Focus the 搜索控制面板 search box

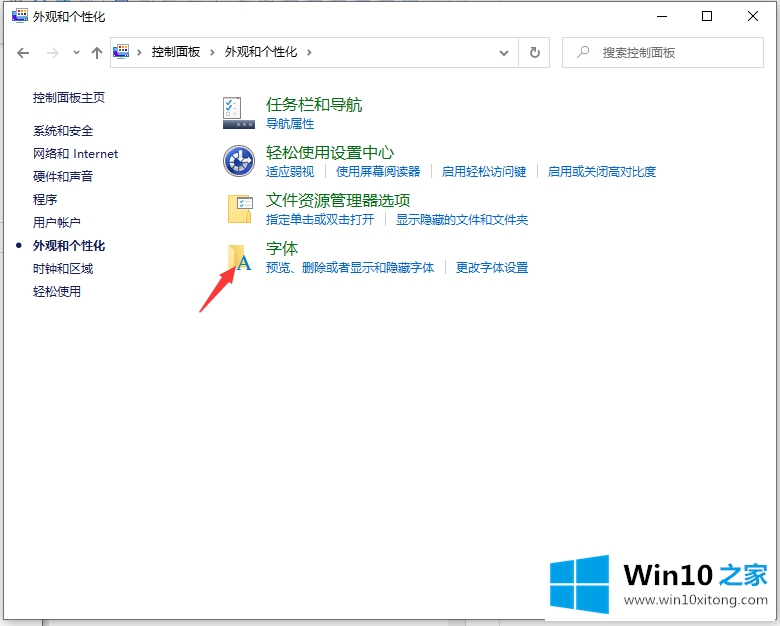[663, 52]
